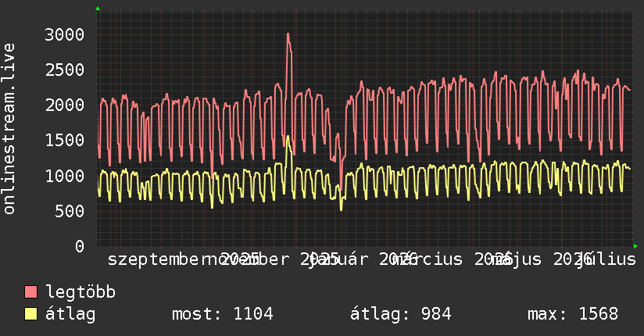Click the 'most: 1104' value
This screenshot has width=644, height=336.
coord(222,314)
